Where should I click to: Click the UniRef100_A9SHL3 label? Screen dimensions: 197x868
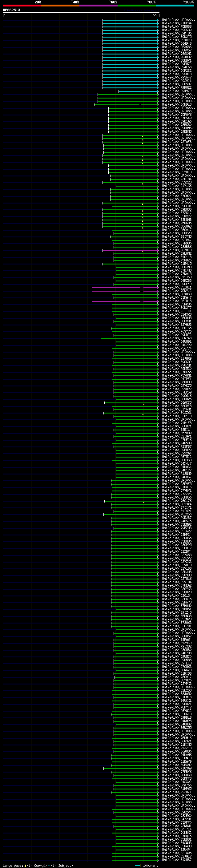(176, 74)
